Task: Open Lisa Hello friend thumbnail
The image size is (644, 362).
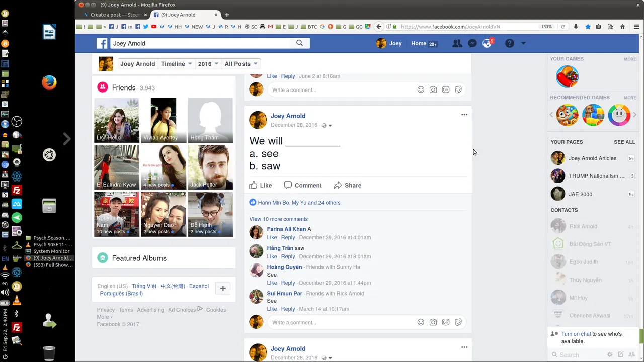Action: pos(116,120)
